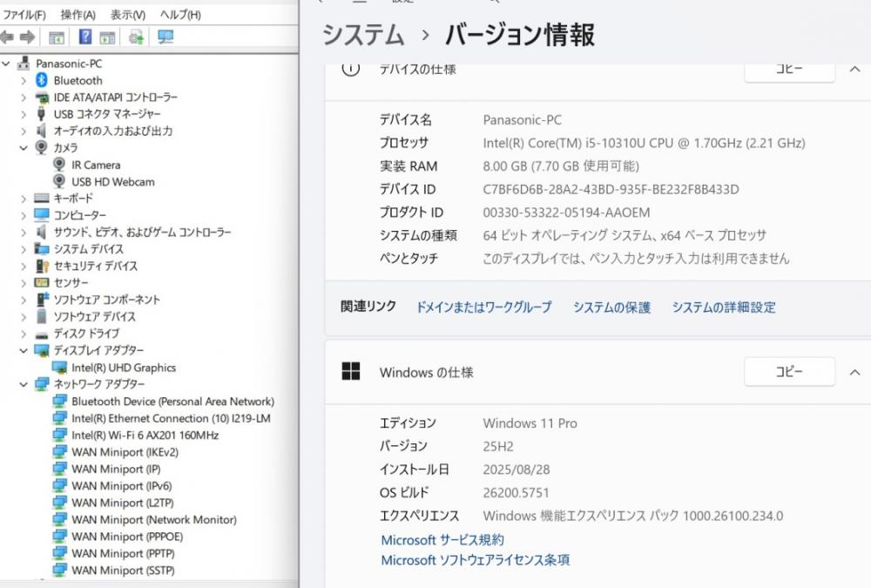Image resolution: width=871 pixels, height=588 pixels.
Task: Click the エディション value Windows 11 Pro
Action: 530,423
